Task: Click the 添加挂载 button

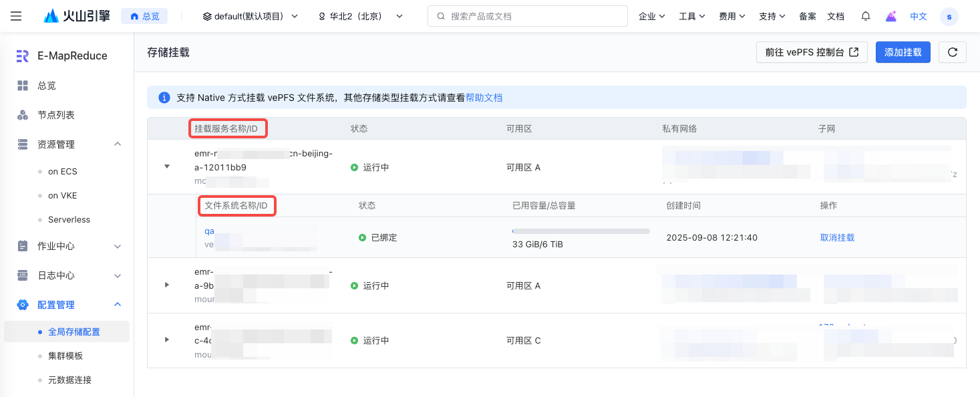Action: (903, 52)
